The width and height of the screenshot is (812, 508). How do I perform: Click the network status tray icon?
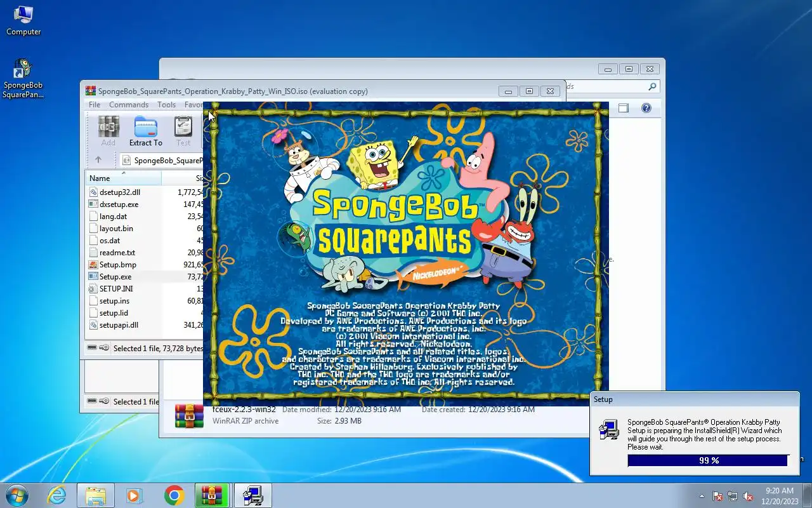[x=733, y=496]
